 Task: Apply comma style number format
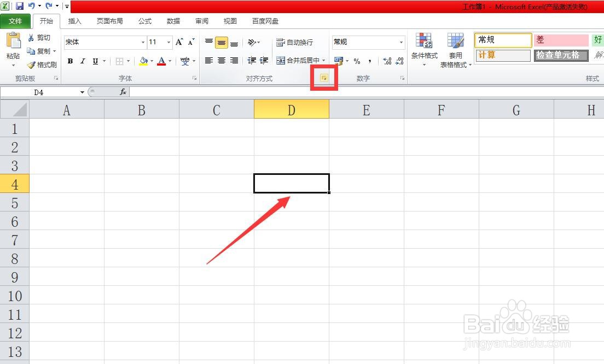pyautogui.click(x=370, y=61)
